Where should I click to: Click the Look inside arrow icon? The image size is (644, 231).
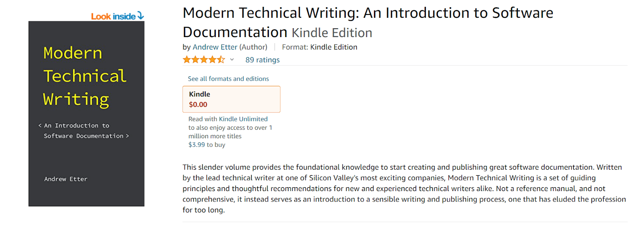coord(140,16)
